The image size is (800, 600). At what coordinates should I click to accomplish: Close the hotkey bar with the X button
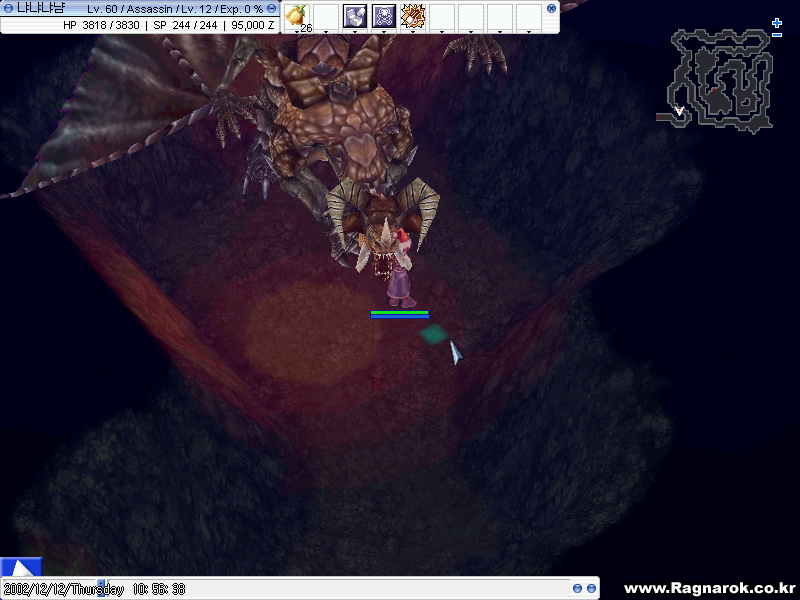point(551,8)
